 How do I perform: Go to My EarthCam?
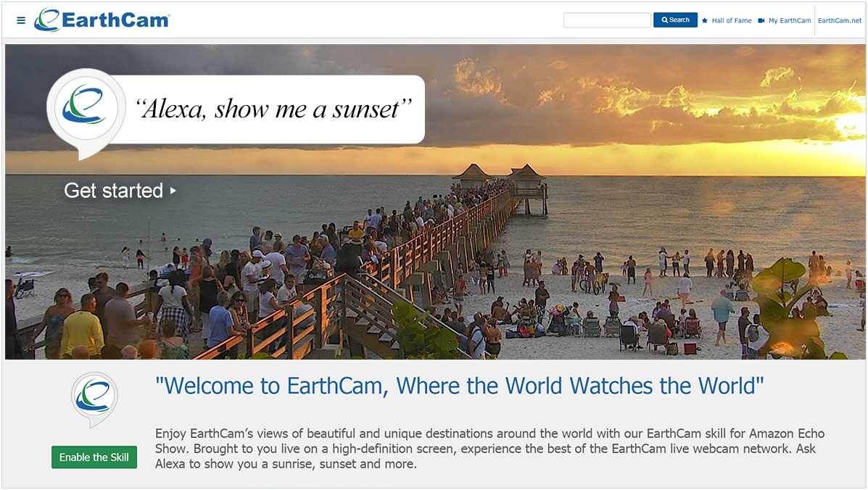789,20
